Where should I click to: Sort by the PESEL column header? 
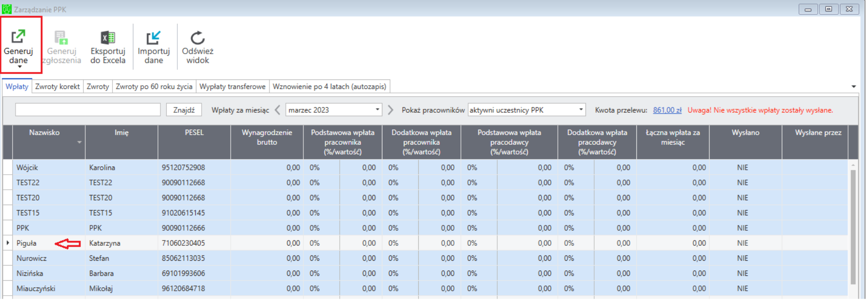(x=194, y=142)
